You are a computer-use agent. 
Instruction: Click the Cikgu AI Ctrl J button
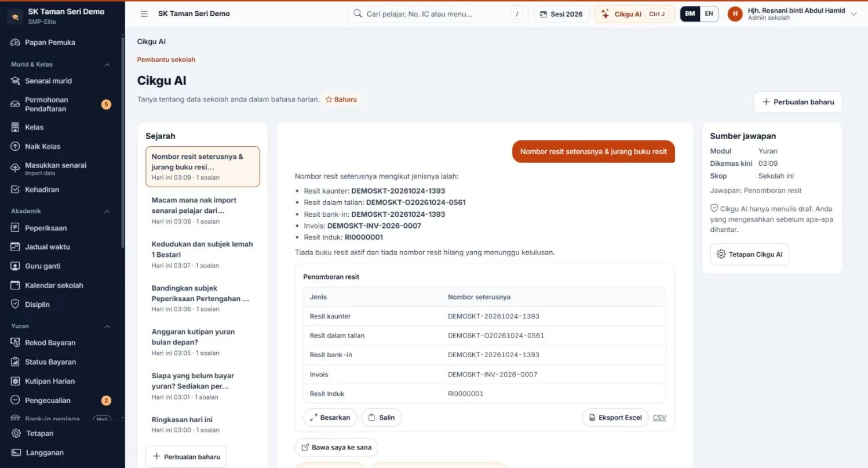[x=634, y=14]
